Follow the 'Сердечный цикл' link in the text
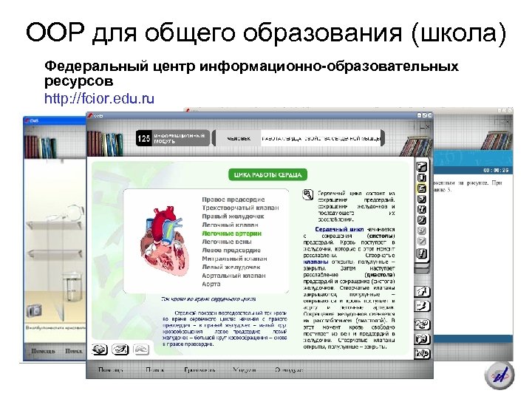The height and width of the screenshot is (399, 532). [x=339, y=229]
